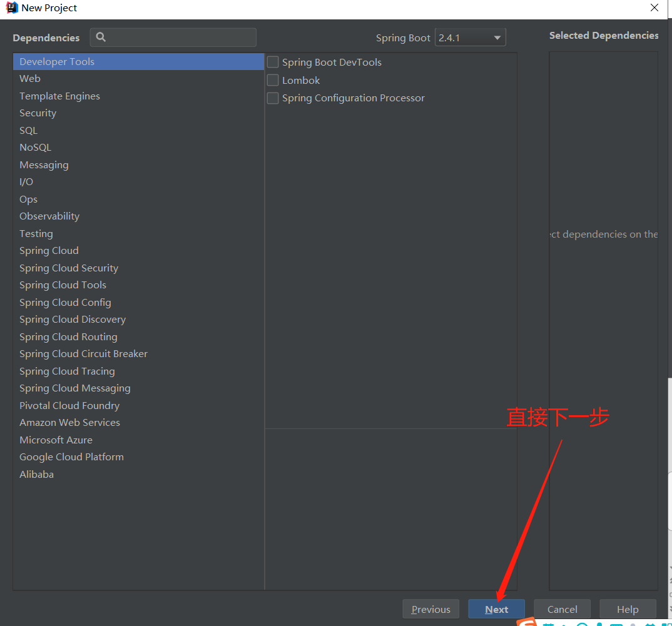Choose the Ops category

138,199
